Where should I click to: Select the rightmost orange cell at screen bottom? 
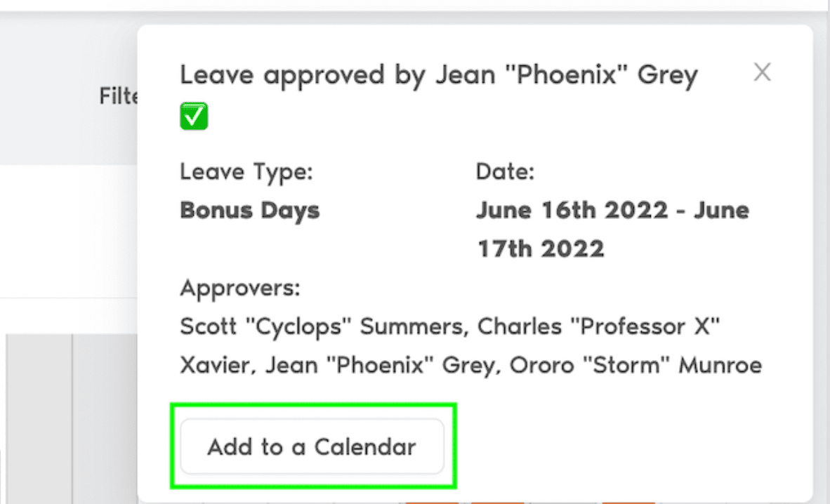point(628,501)
